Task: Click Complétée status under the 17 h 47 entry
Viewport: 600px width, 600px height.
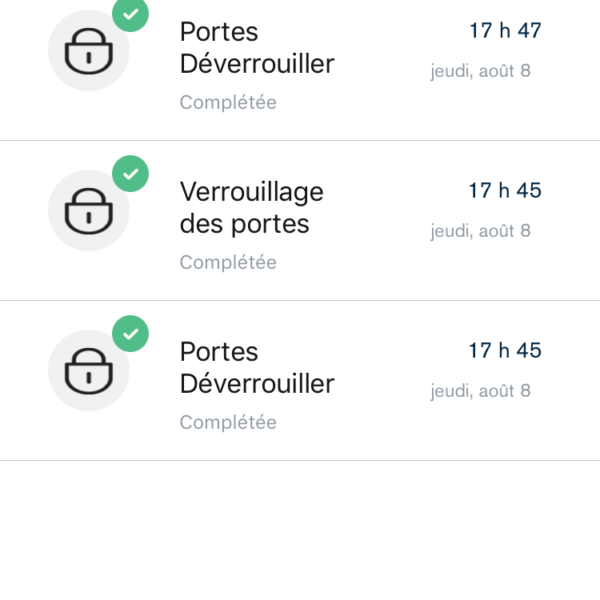Action: tap(228, 102)
